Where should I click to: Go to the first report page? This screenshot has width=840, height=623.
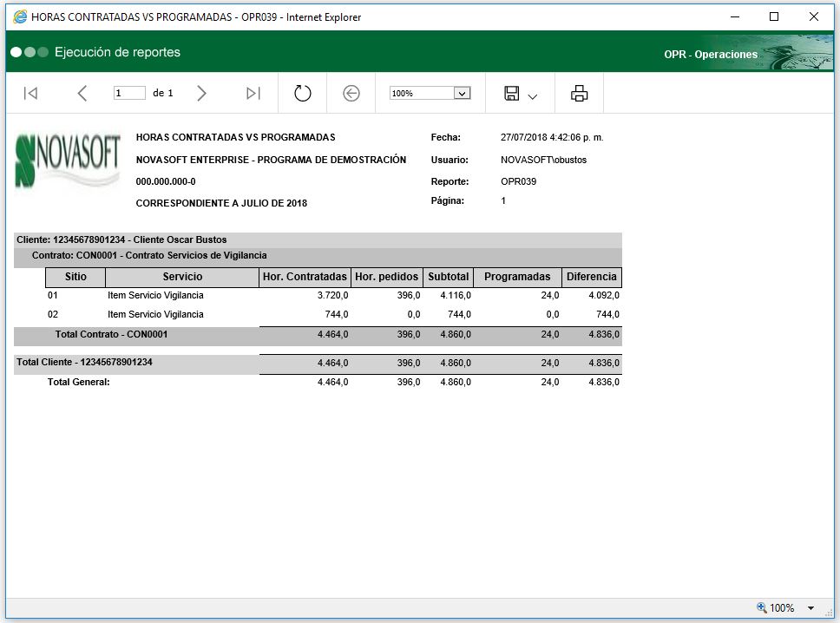pyautogui.click(x=30, y=94)
